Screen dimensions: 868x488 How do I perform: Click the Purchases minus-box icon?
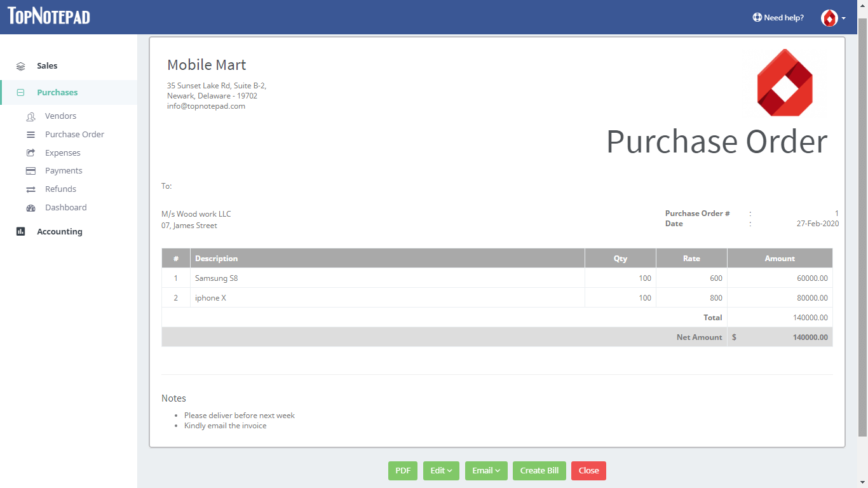coord(20,93)
